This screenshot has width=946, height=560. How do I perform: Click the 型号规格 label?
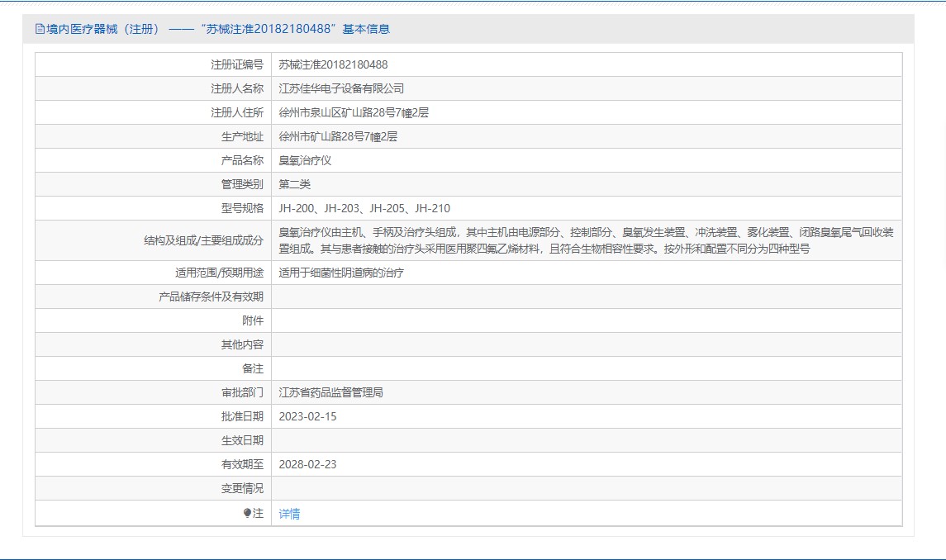(x=242, y=209)
